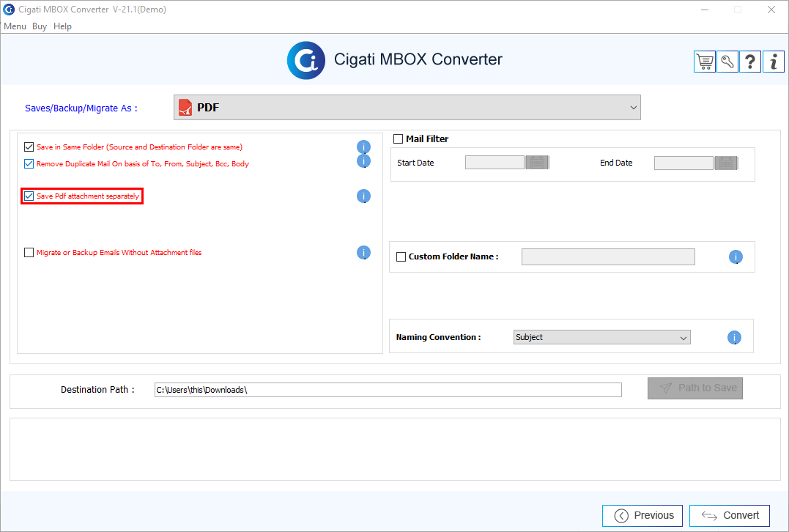Click the 'End Date' label

tap(616, 163)
